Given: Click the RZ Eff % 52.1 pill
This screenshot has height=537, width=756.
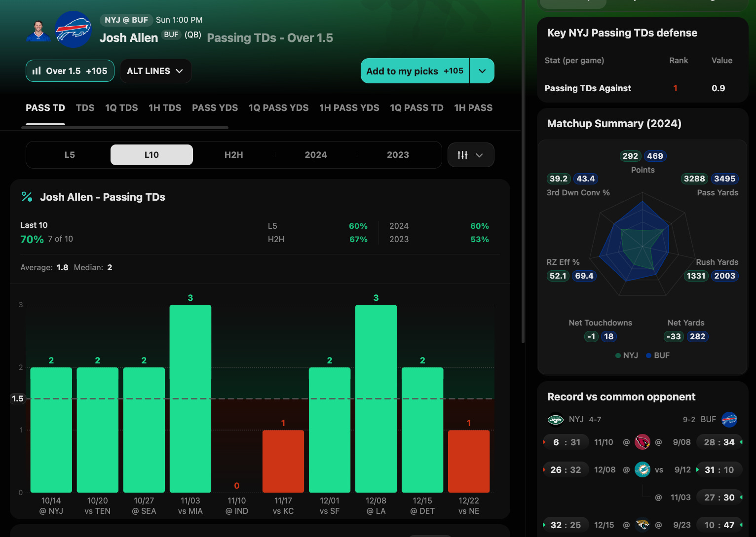Looking at the screenshot, I should (x=558, y=276).
